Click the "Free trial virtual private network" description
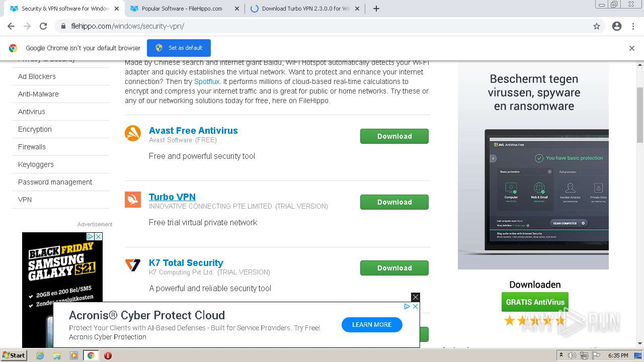Image resolution: width=644 pixels, height=362 pixels. pos(203,222)
